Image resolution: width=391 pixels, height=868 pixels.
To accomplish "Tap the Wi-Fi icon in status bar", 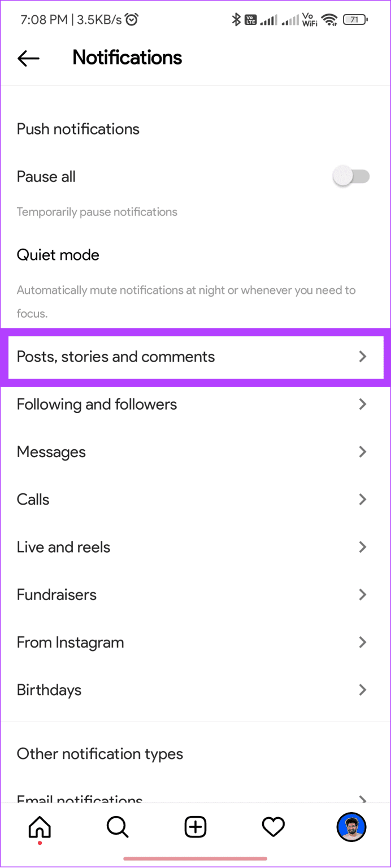I will pyautogui.click(x=329, y=19).
